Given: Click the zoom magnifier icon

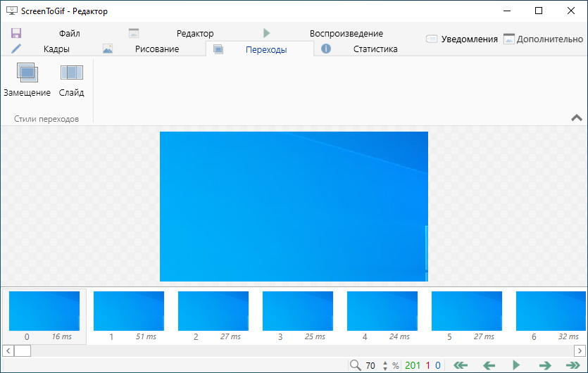Looking at the screenshot, I should coord(355,365).
